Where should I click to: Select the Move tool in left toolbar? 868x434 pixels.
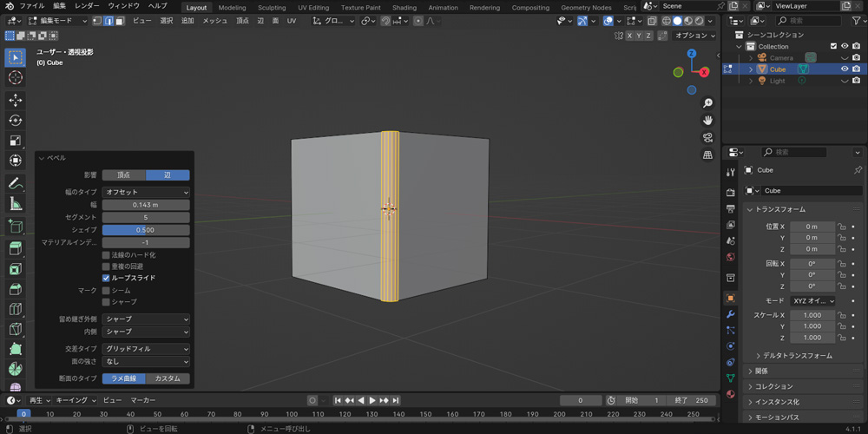point(15,100)
